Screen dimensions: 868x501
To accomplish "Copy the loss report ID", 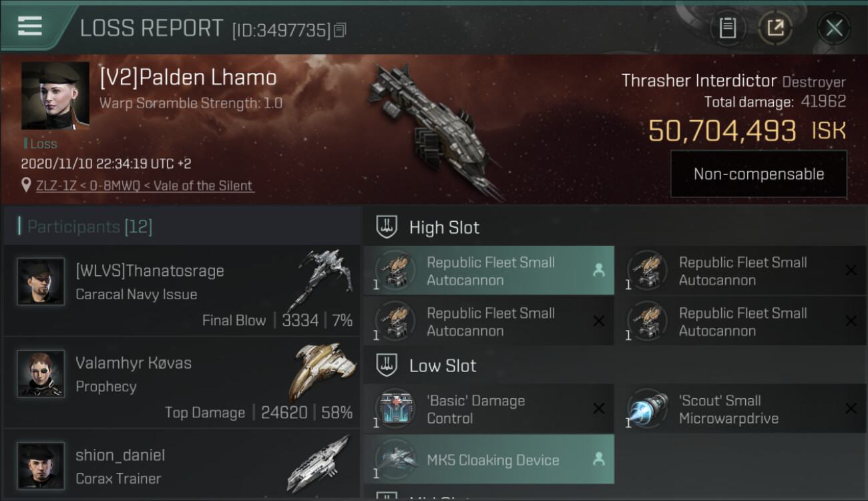I will pyautogui.click(x=340, y=30).
